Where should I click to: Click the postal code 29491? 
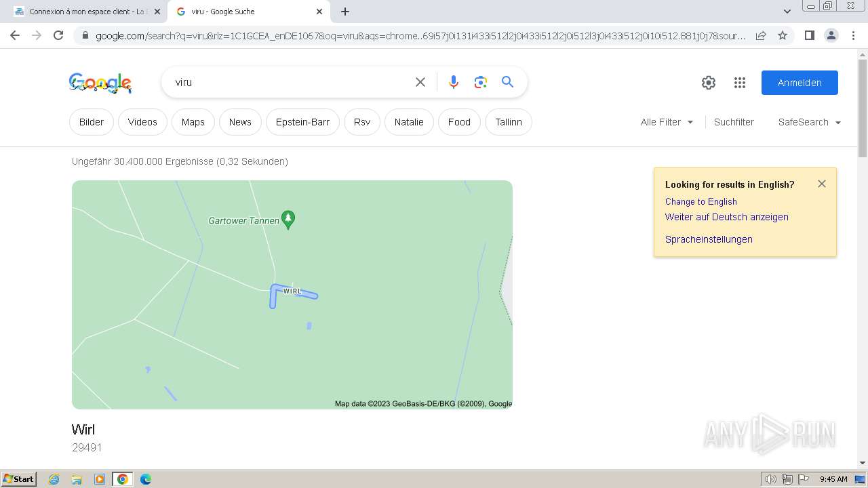pos(87,447)
